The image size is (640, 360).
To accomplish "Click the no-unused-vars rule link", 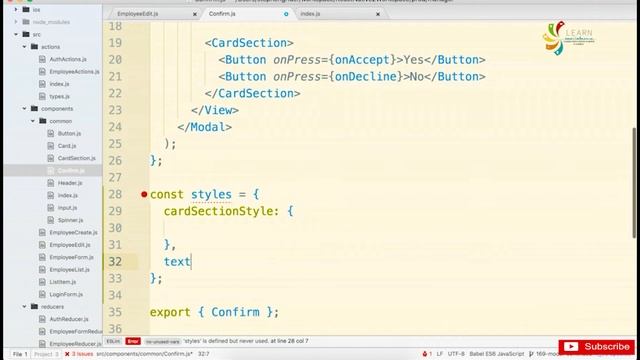I will pos(162,341).
